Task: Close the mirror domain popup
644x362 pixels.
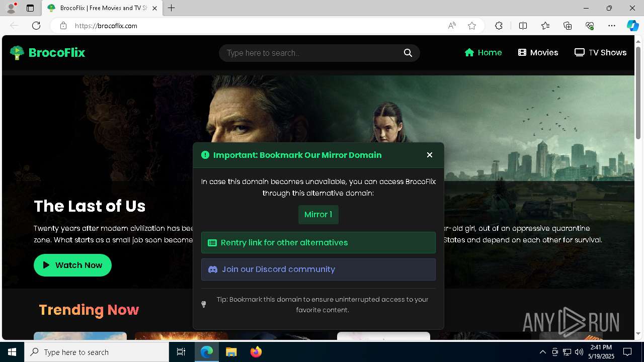Action: (x=430, y=155)
